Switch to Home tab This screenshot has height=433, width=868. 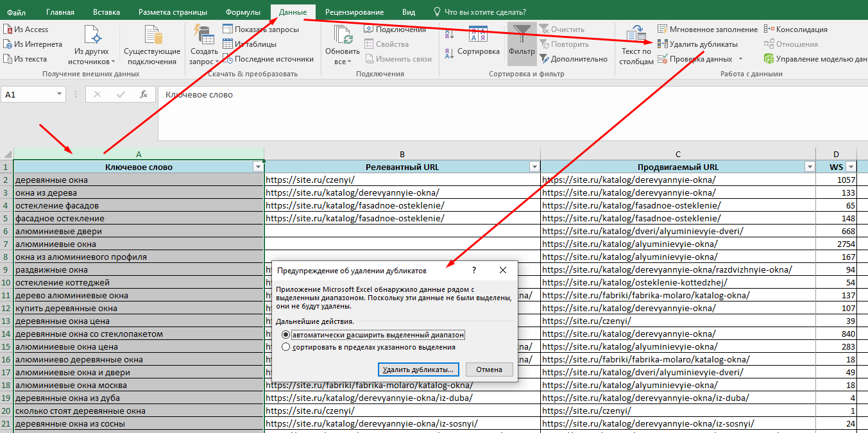tap(60, 12)
